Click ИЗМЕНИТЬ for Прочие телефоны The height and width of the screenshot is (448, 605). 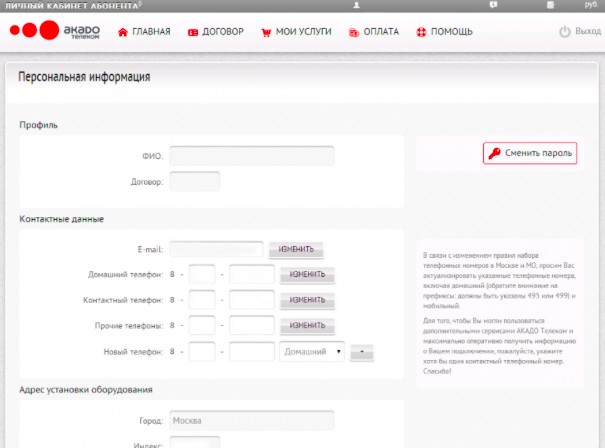click(x=307, y=326)
